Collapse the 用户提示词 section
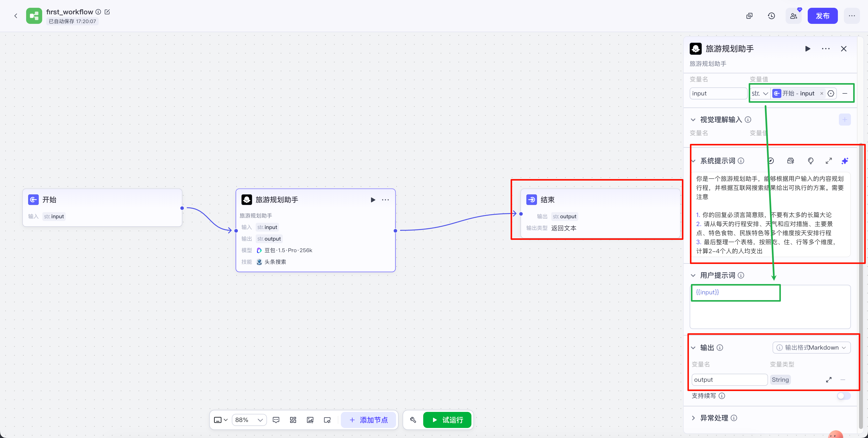 pyautogui.click(x=693, y=275)
